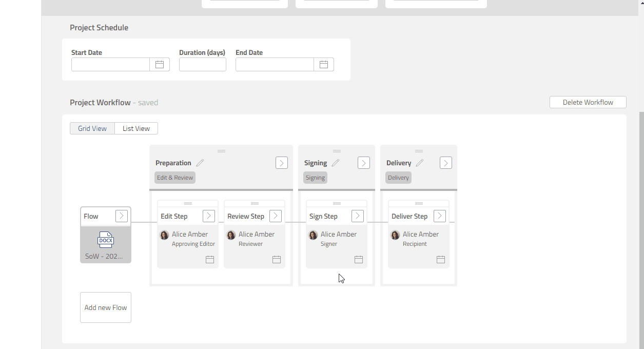Click Add new Flow button
The image size is (644, 349).
pos(106,307)
